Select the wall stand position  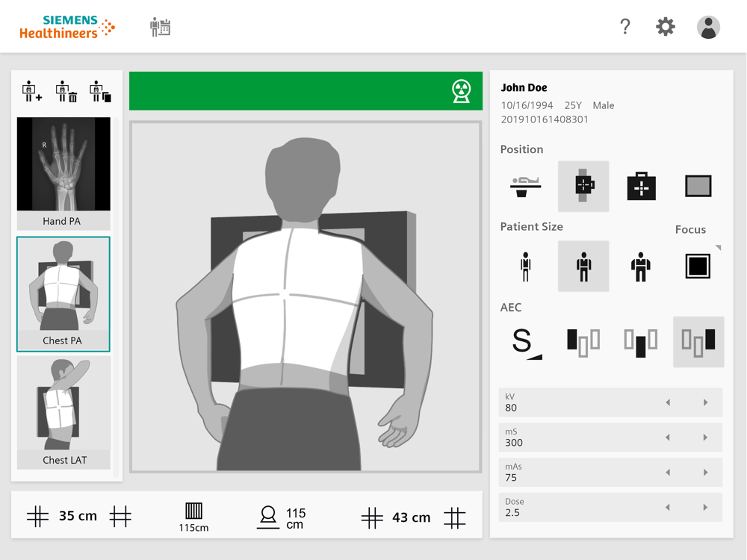click(x=583, y=186)
